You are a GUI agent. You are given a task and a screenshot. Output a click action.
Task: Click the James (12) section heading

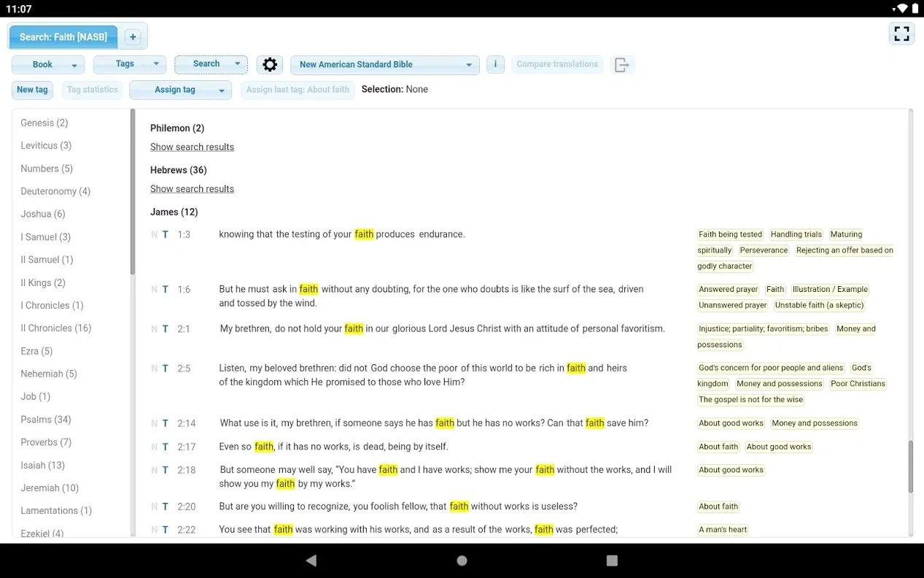click(x=174, y=212)
